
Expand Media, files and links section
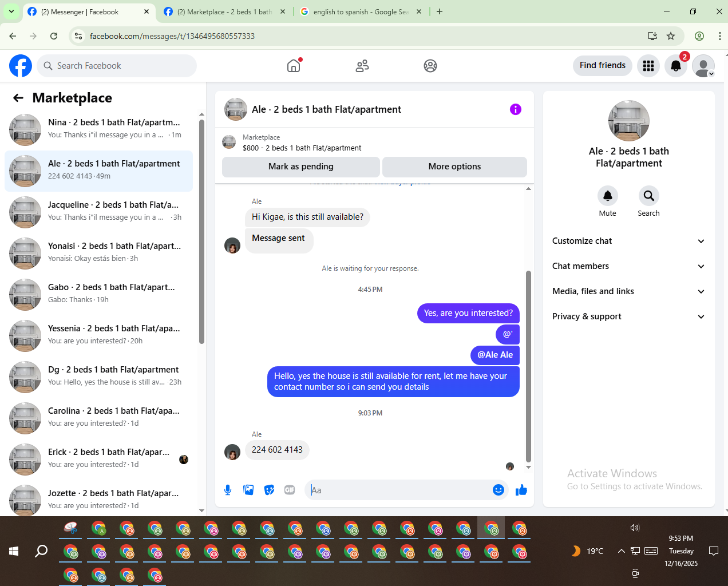click(x=628, y=291)
